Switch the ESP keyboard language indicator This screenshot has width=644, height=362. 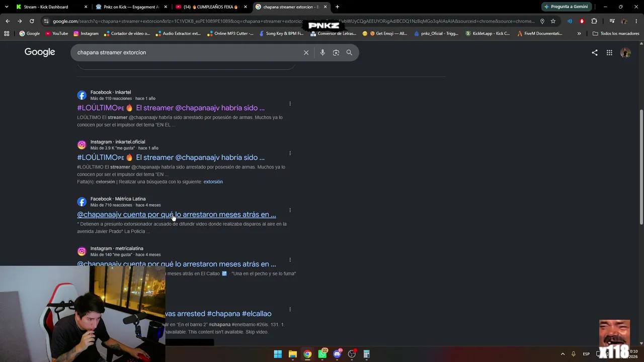586,354
